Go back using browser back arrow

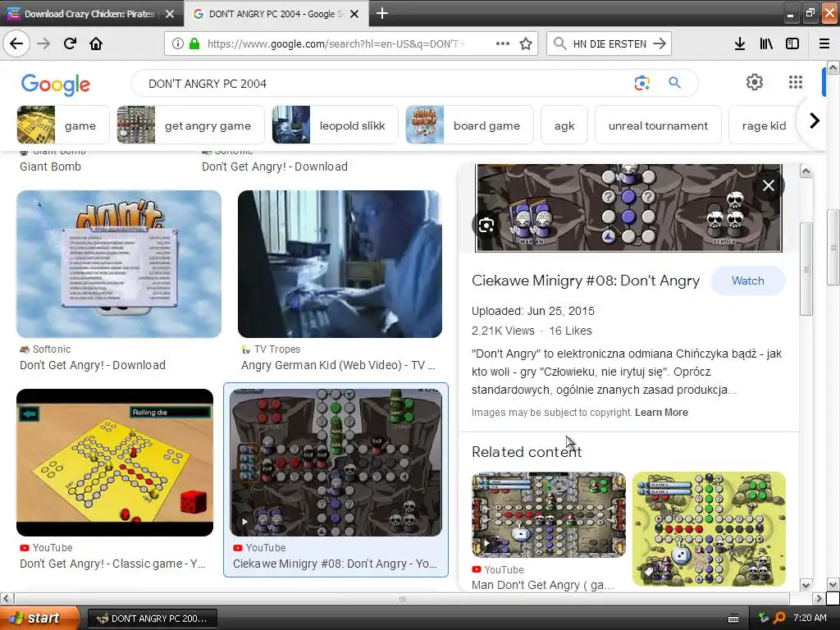tap(16, 43)
